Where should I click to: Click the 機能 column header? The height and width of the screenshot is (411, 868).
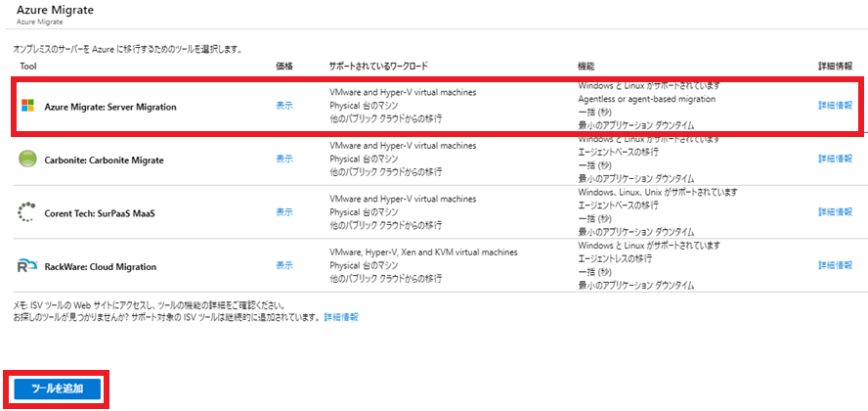pos(586,66)
